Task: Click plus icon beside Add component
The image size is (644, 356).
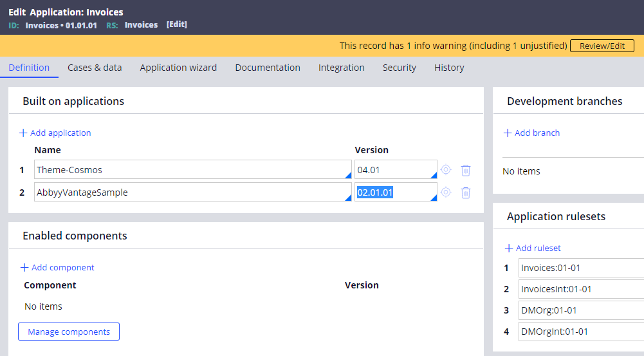Action: tap(24, 267)
